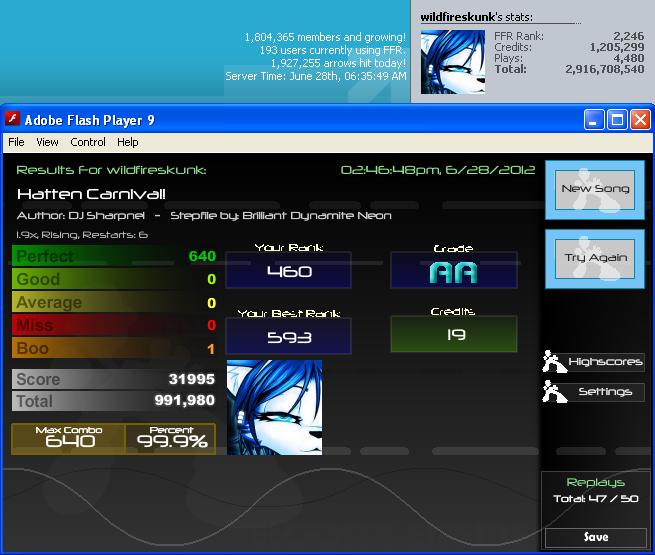Click the AA grade box

coord(454,270)
